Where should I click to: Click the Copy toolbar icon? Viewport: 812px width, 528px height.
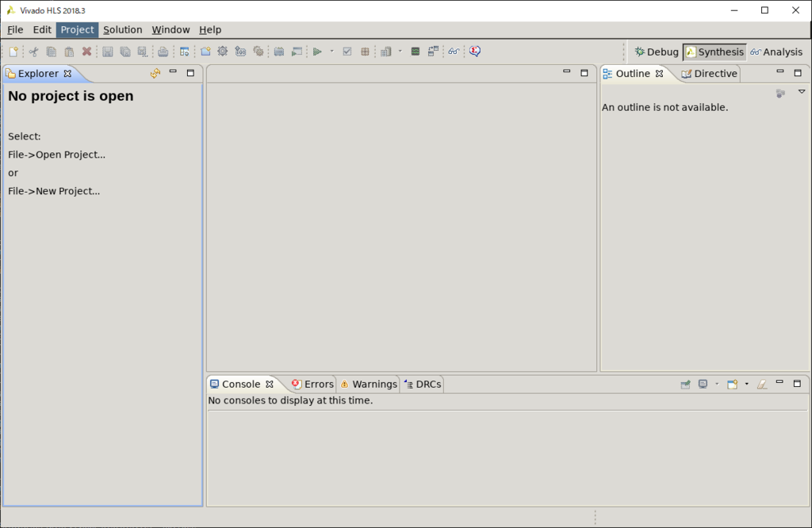pos(52,52)
